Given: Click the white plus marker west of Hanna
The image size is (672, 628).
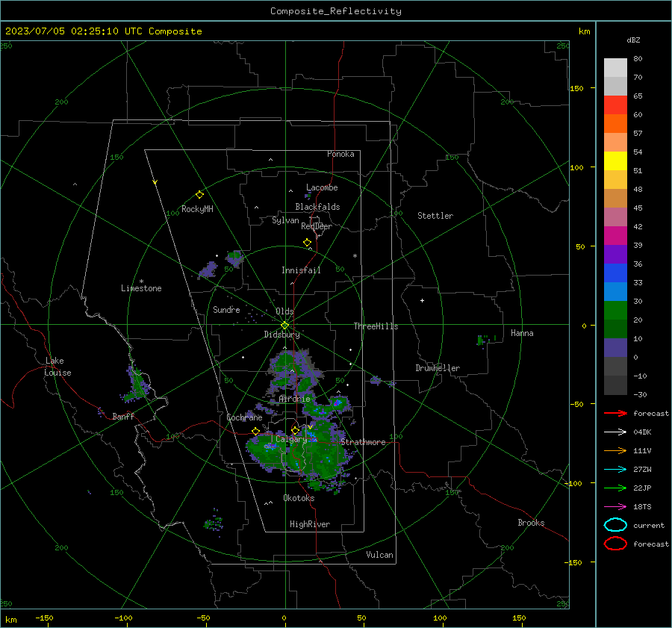Looking at the screenshot, I should pos(422,300).
